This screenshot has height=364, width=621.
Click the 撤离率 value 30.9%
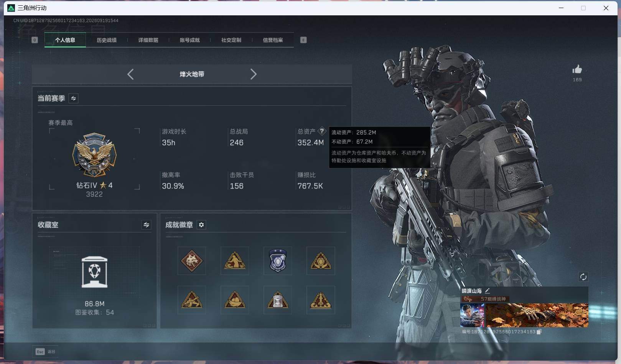pos(173,186)
